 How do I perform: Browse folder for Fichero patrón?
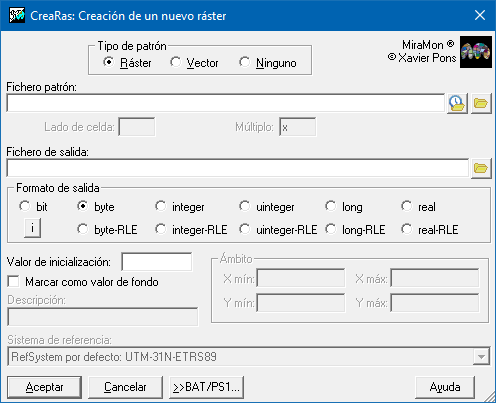point(481,103)
